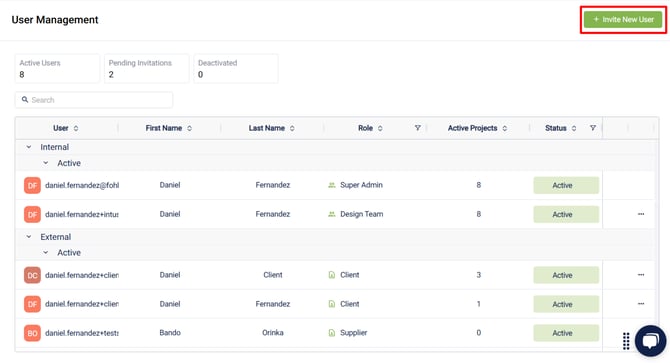Select the Active Users card

point(57,68)
